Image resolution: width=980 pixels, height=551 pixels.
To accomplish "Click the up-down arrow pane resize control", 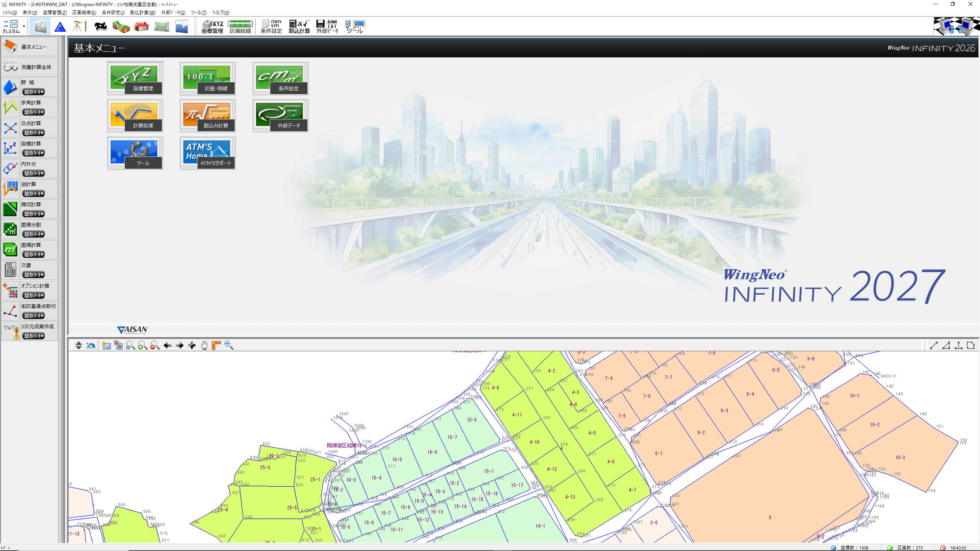I will coord(78,346).
